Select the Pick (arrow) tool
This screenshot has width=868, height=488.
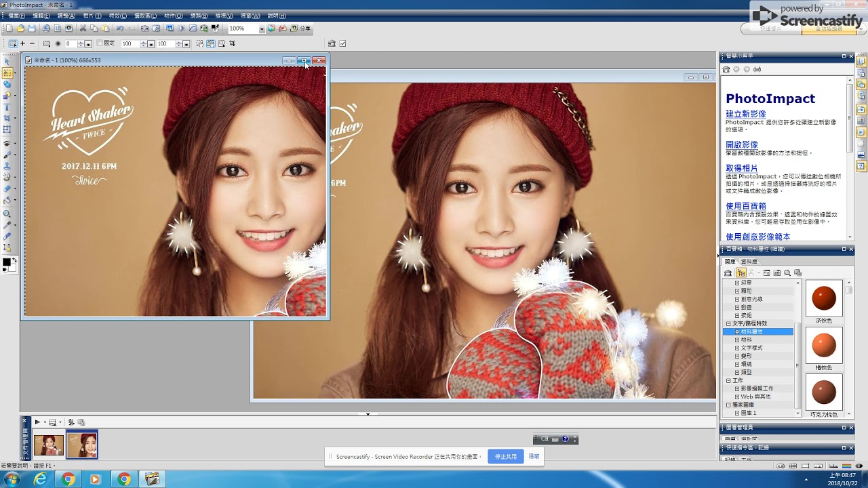coord(7,61)
